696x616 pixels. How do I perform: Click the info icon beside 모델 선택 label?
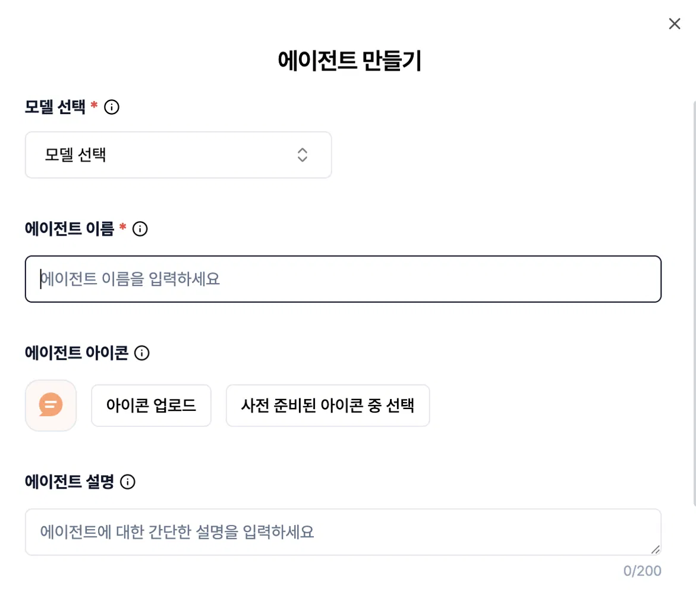(111, 107)
